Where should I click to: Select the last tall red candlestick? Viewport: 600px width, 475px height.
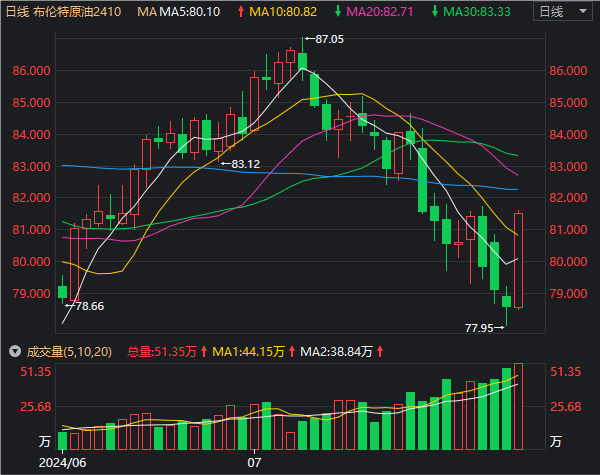click(518, 260)
